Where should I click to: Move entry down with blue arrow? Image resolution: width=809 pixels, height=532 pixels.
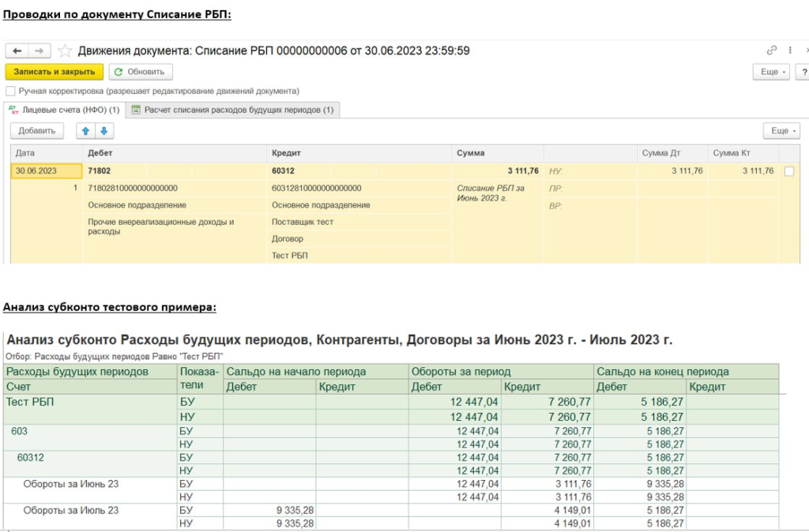104,131
